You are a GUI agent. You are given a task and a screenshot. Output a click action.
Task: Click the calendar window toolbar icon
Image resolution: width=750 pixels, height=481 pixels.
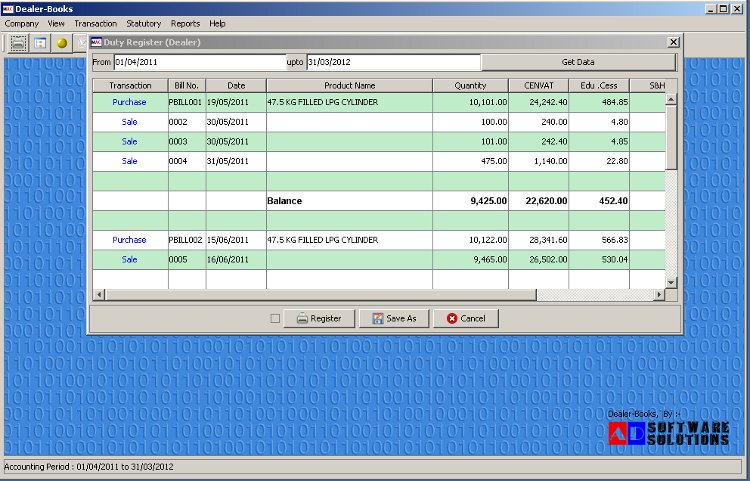(40, 43)
